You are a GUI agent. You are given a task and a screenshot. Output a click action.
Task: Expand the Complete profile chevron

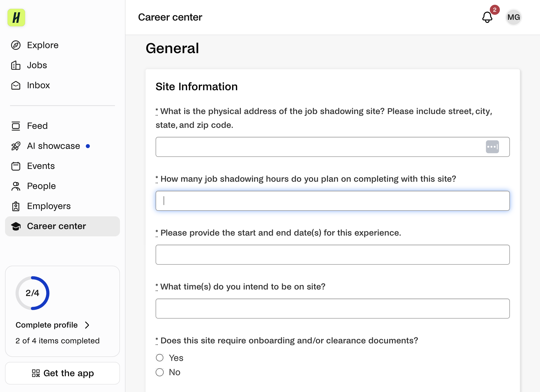87,325
